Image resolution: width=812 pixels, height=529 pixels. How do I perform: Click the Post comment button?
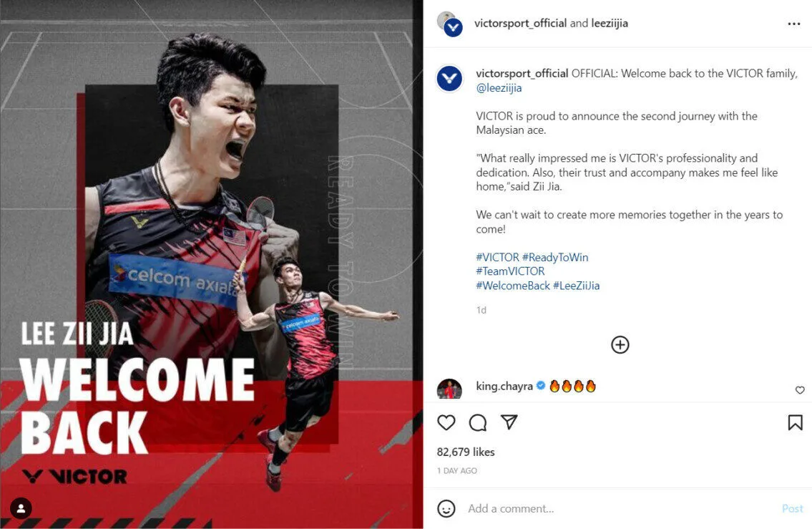[792, 508]
